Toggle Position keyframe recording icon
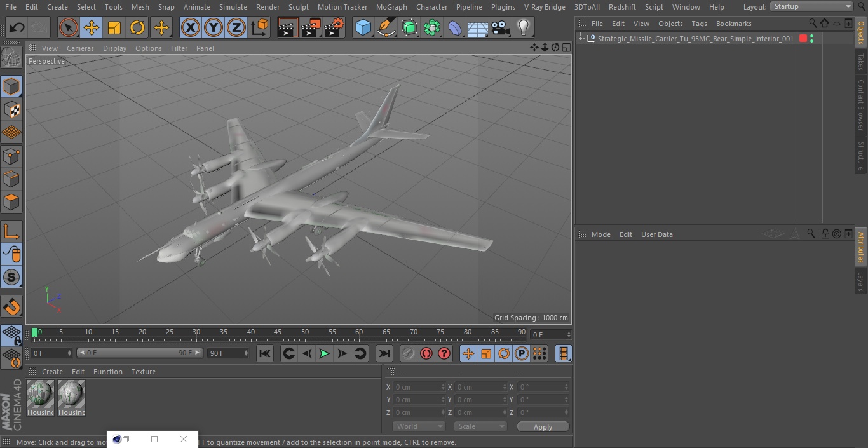868x448 pixels. [x=468, y=353]
